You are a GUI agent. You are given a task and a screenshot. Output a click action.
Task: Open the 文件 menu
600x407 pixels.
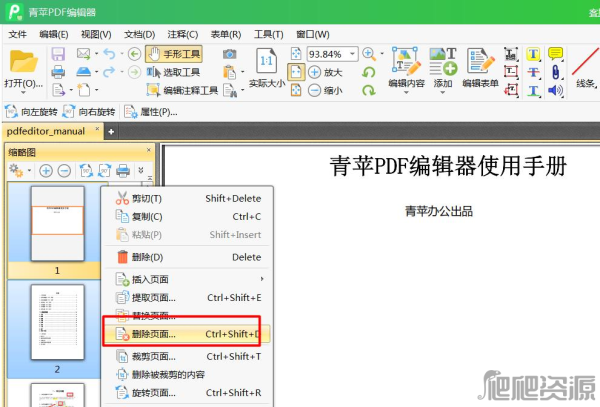(18, 34)
